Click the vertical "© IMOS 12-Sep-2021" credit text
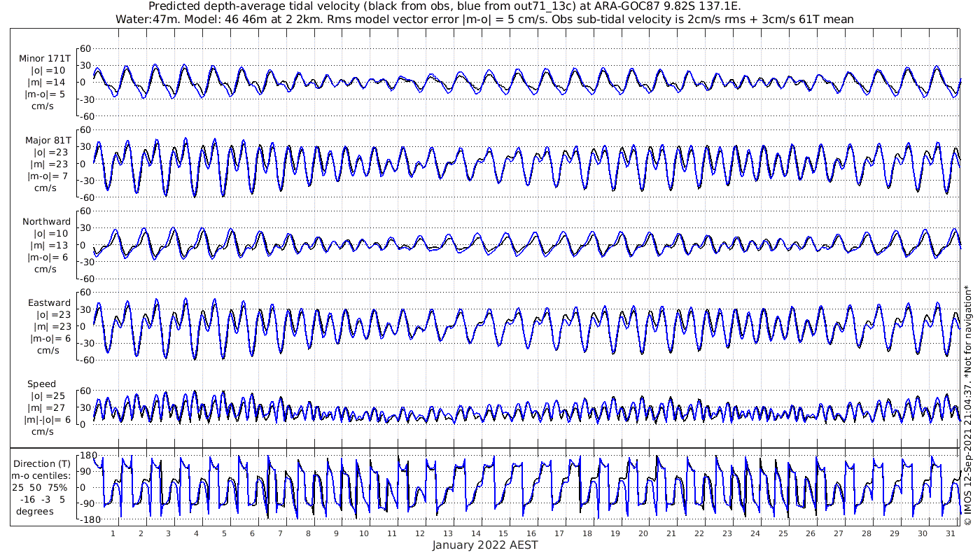This screenshot has height=560, width=980. 967,405
